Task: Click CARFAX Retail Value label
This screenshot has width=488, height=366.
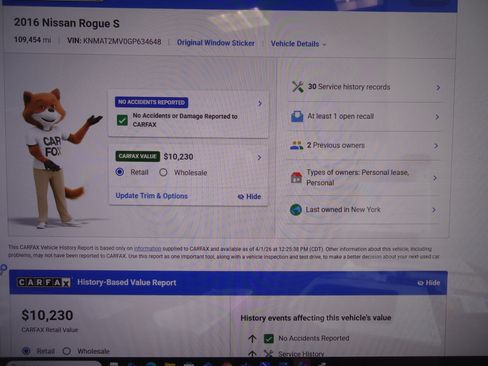Action: 49,330
